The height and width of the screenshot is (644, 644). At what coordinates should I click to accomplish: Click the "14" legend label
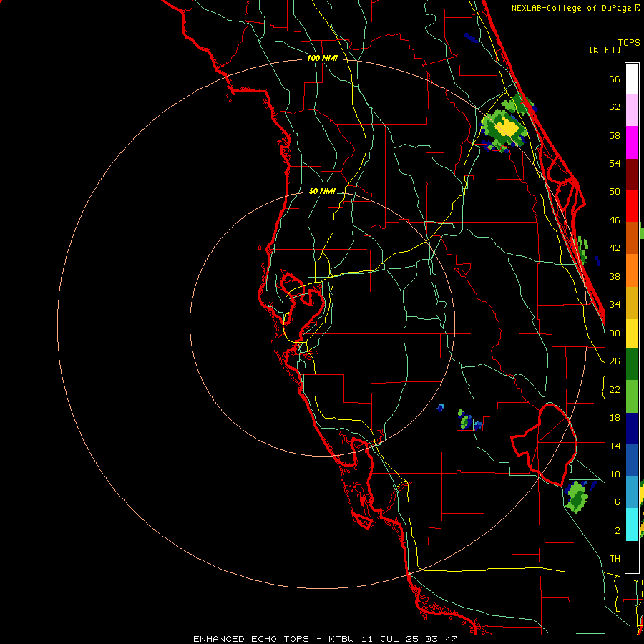pyautogui.click(x=615, y=446)
